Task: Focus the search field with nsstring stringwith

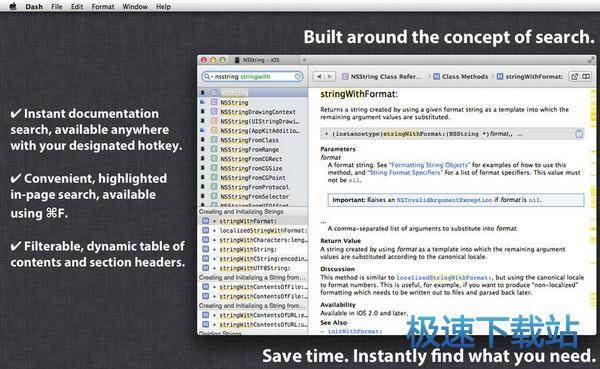Action: tap(253, 77)
